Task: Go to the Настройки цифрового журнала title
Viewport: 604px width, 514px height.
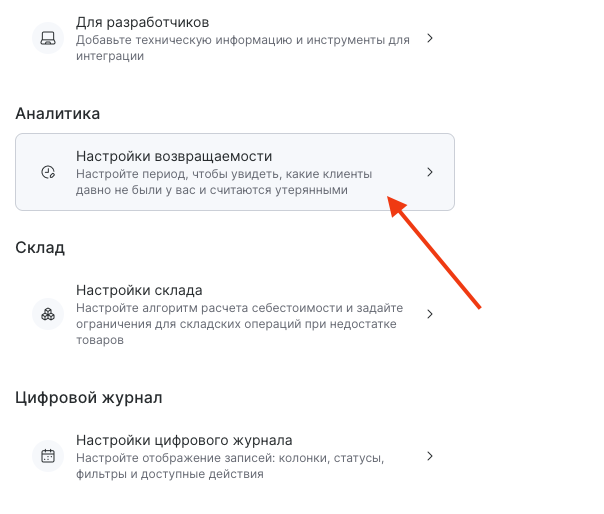Action: (x=184, y=440)
